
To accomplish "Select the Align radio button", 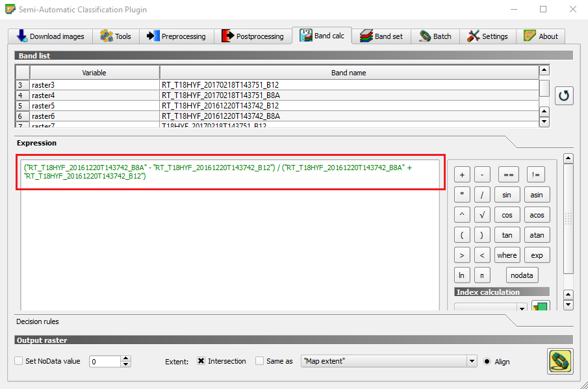I will tap(487, 362).
